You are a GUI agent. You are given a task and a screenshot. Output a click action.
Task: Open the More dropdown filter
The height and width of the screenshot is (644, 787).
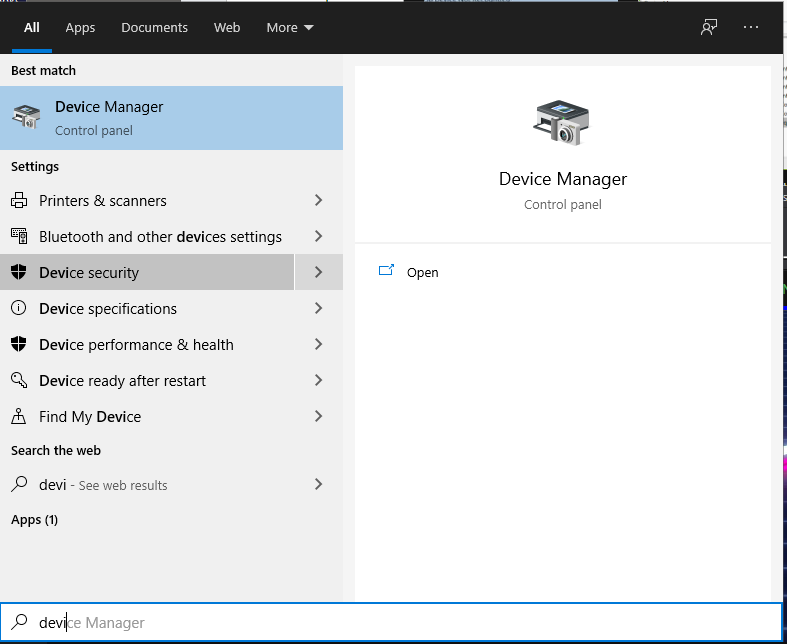point(290,28)
